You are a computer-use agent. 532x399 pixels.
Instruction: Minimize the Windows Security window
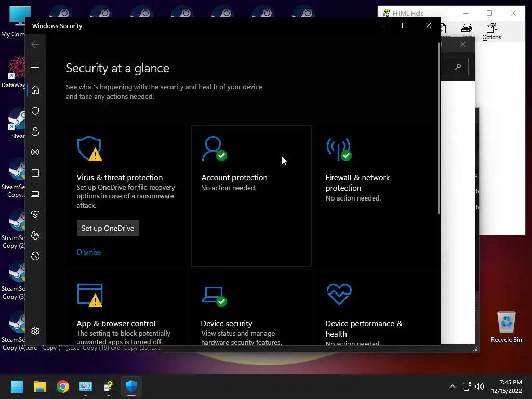point(381,26)
